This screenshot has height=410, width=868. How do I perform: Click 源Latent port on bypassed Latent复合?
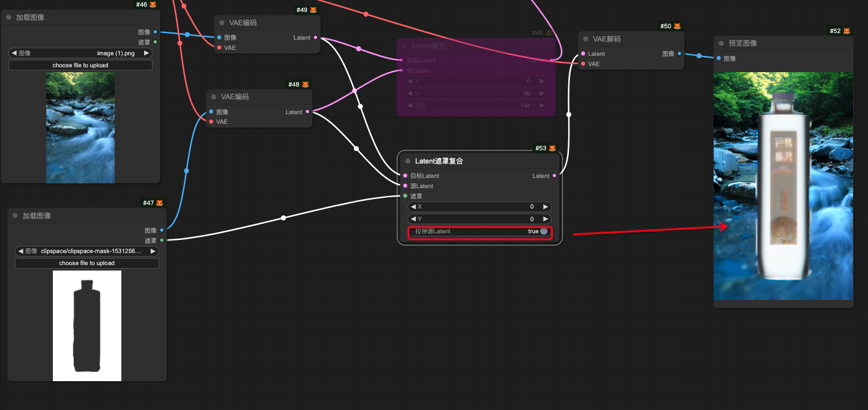click(402, 70)
